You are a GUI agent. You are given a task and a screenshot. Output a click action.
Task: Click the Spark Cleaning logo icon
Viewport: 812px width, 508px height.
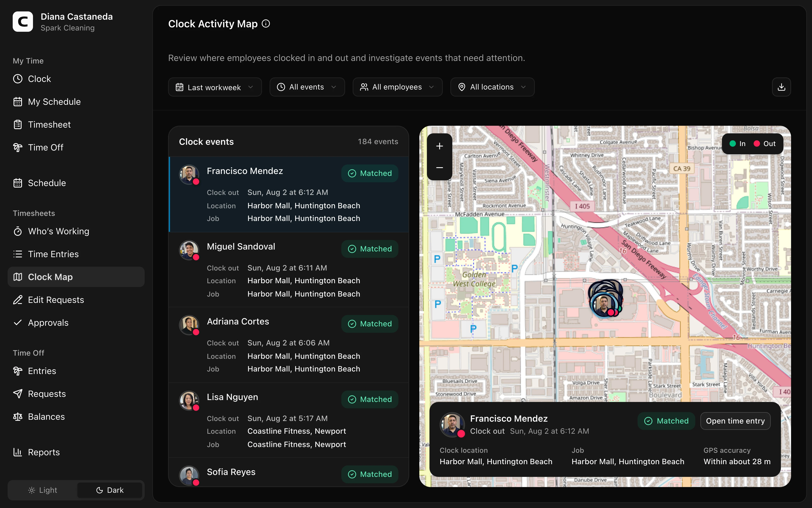pyautogui.click(x=23, y=22)
